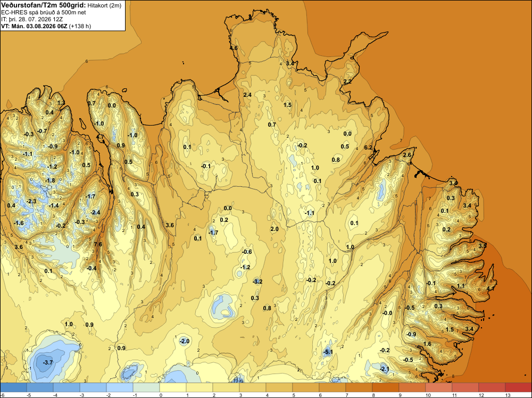This screenshot has height=398, width=532.
Task: Click the darkest blue legend swatch above -6
Action: point(13,387)
